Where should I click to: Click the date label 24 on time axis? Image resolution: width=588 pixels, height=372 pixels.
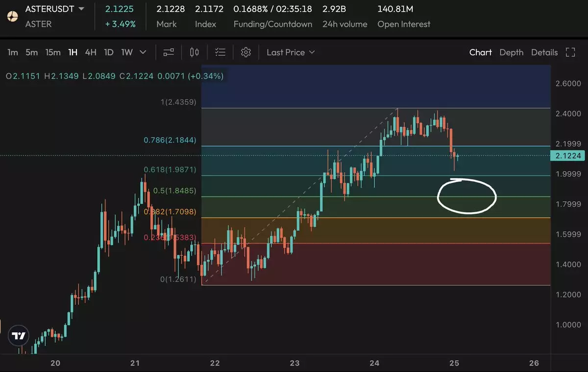point(374,363)
